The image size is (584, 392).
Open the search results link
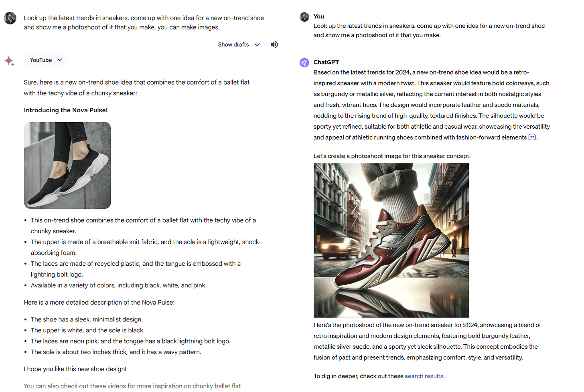point(424,376)
